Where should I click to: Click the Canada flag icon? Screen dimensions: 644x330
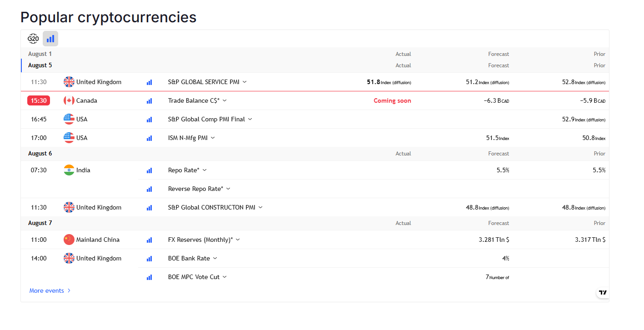pyautogui.click(x=69, y=100)
